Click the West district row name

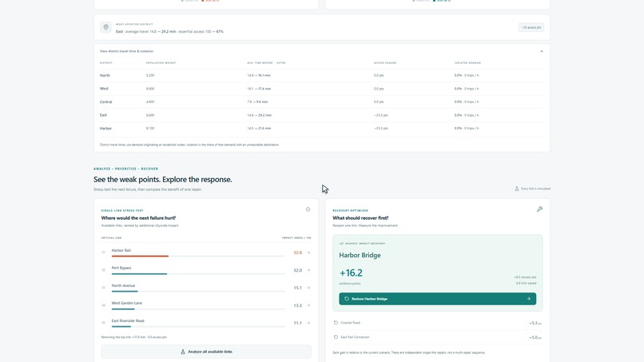(104, 89)
